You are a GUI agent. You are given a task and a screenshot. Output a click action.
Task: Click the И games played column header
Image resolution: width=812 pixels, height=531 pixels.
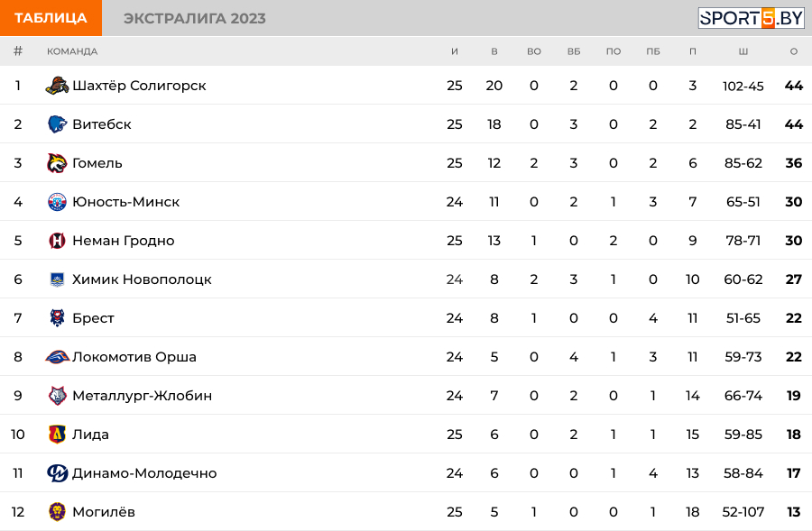(455, 51)
